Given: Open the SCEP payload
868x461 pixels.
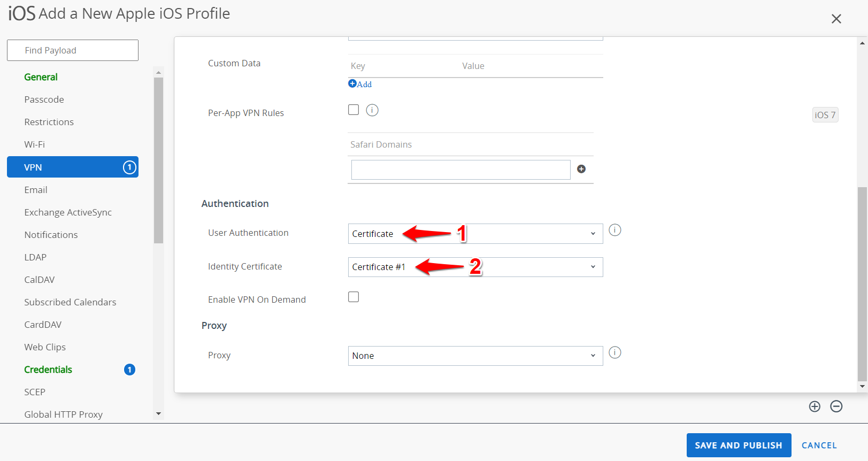Looking at the screenshot, I should click(35, 392).
